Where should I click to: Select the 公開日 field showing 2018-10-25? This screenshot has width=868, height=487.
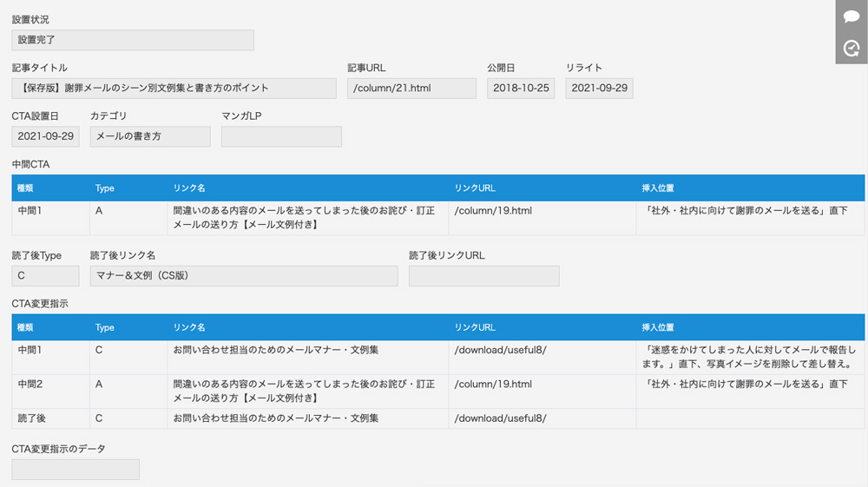[521, 88]
